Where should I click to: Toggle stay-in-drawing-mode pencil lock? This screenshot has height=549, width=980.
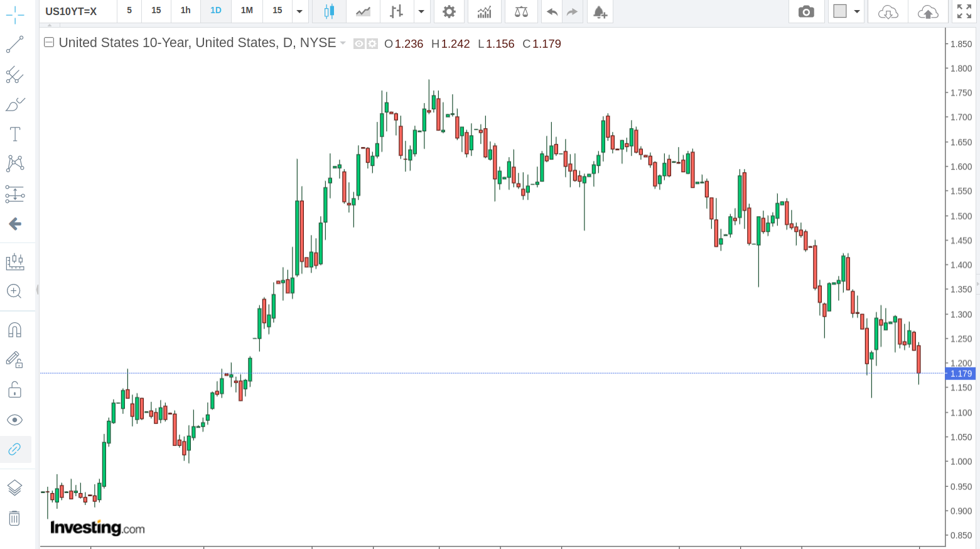click(15, 359)
